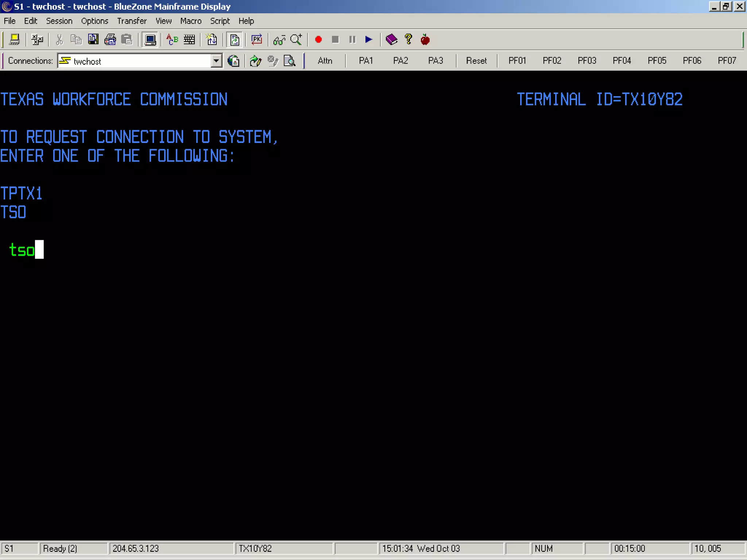Open the Session menu
The image size is (747, 560).
coord(59,21)
